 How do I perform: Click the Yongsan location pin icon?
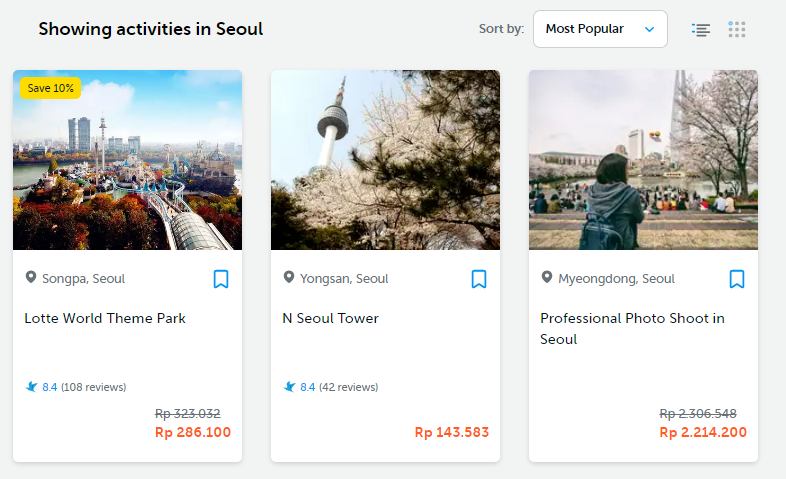coord(289,278)
